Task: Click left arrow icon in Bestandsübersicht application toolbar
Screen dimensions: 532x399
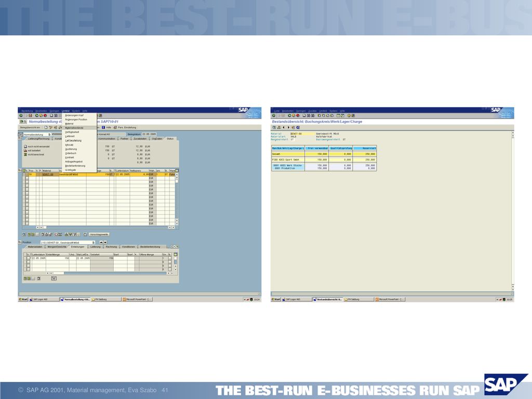Action: [x=283, y=128]
